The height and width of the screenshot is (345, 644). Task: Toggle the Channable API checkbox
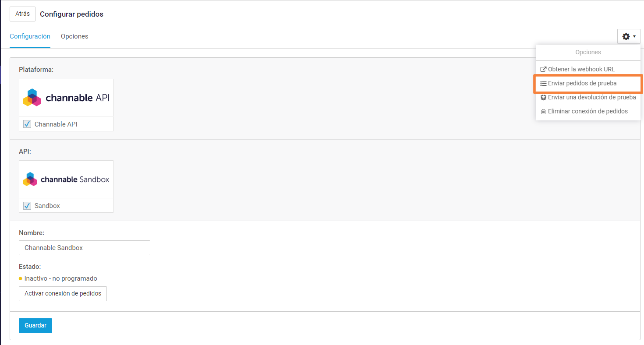point(27,124)
